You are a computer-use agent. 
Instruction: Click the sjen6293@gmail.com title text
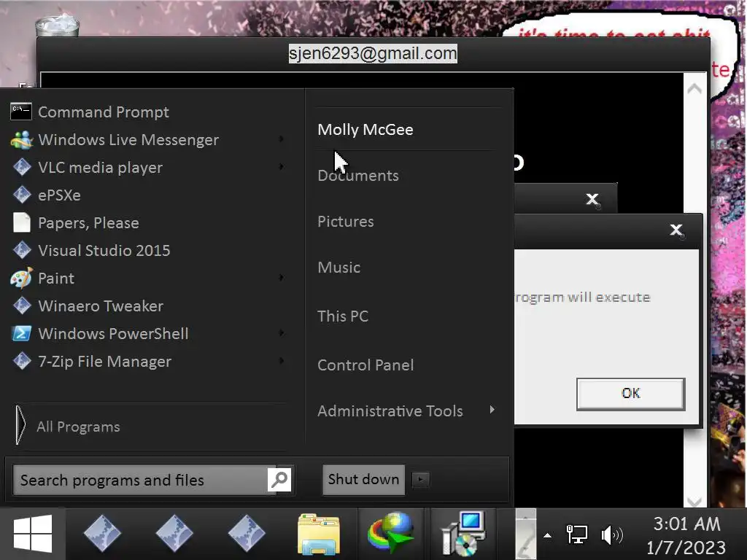[373, 52]
